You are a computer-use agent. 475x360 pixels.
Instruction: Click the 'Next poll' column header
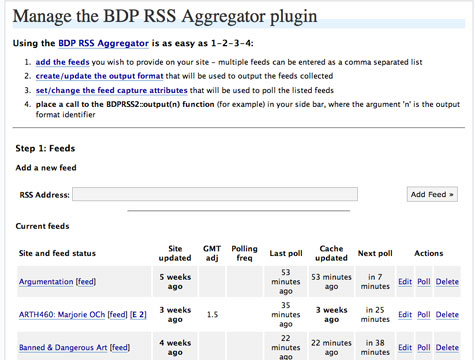pos(375,253)
